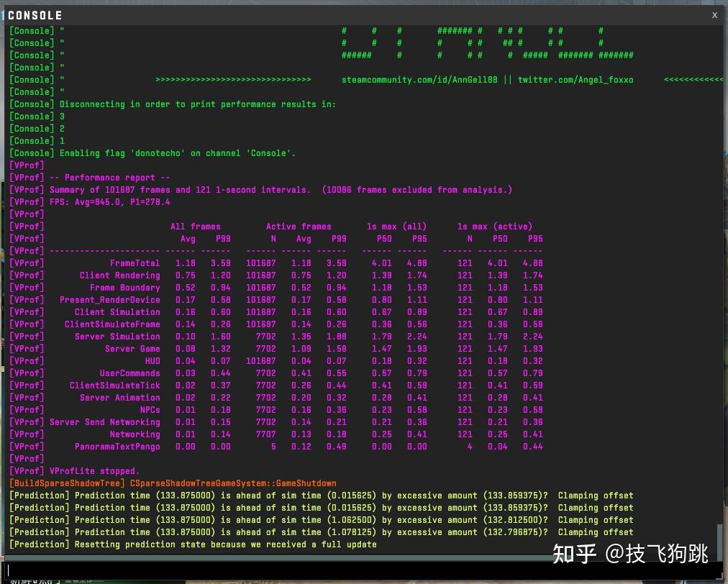Click the Client Rendering row label

click(x=120, y=275)
